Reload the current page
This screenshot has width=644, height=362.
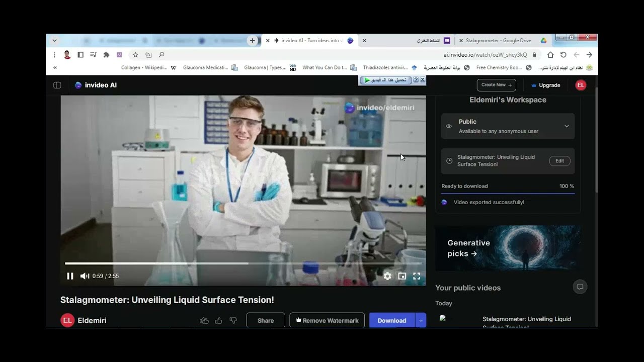563,55
